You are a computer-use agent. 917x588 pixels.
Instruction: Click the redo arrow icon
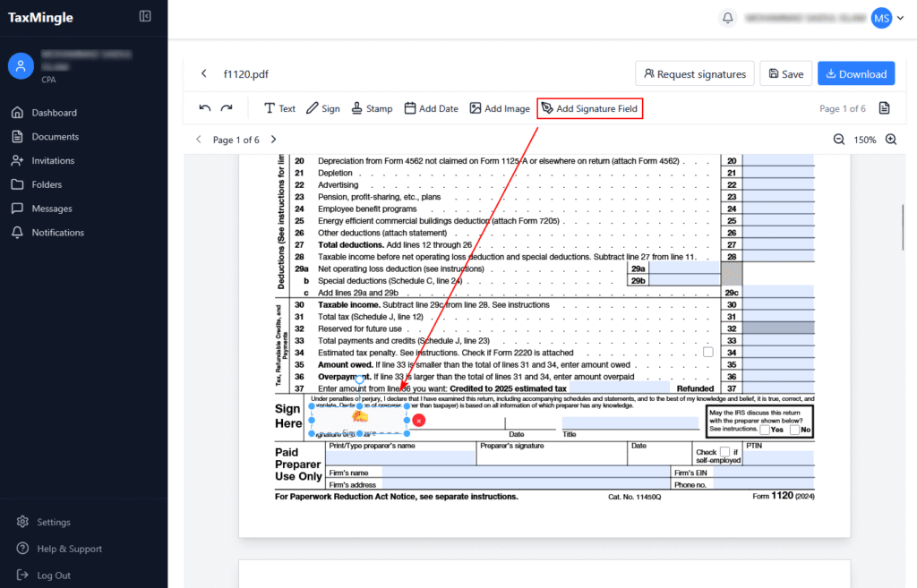click(x=227, y=108)
